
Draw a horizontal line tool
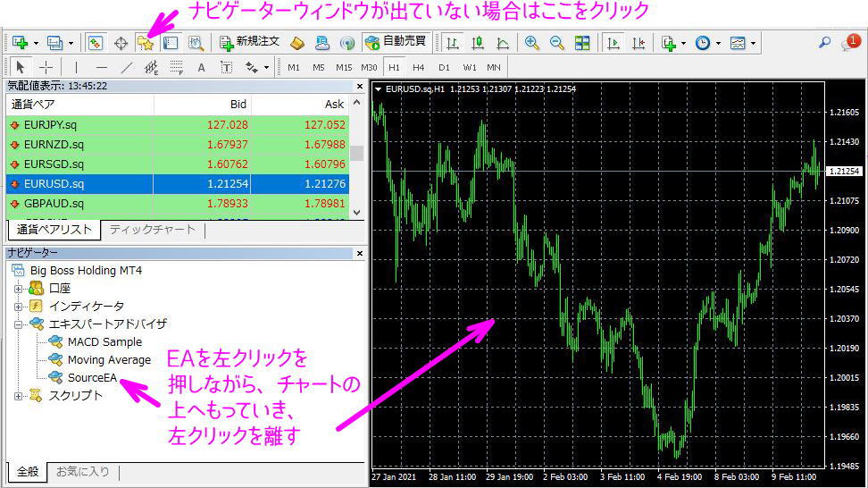(101, 68)
